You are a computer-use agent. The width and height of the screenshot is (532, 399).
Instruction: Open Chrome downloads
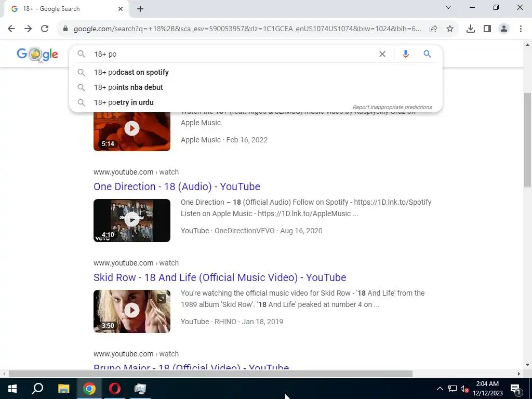pyautogui.click(x=471, y=29)
